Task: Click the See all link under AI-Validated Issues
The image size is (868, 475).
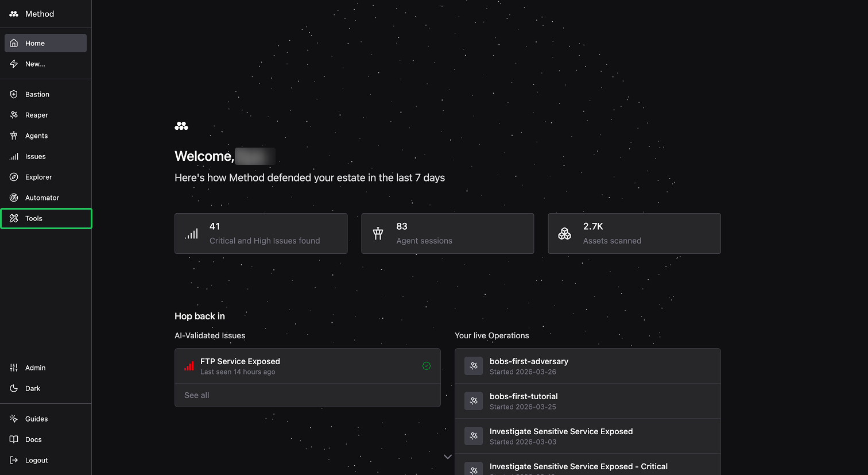Action: 197,395
